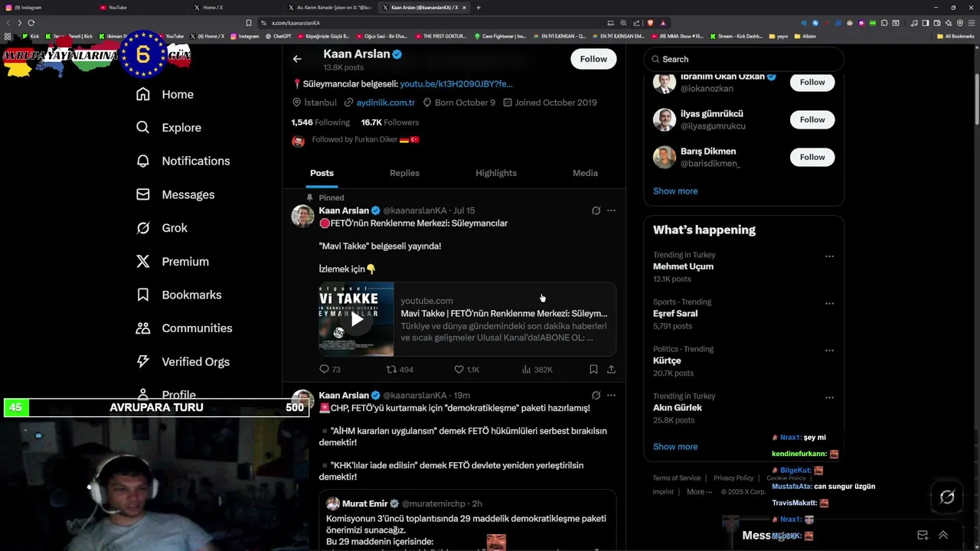Open the aydinlik.com.tr profile link

tap(385, 103)
